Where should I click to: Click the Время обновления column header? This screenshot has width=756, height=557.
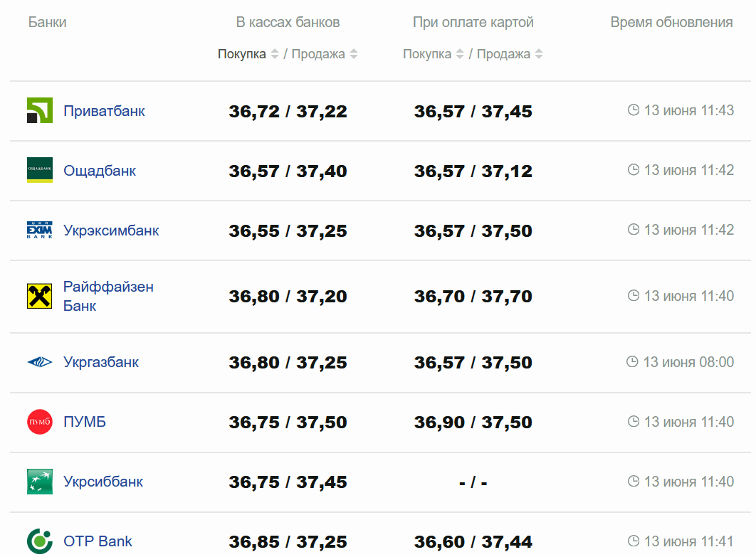coord(671,22)
